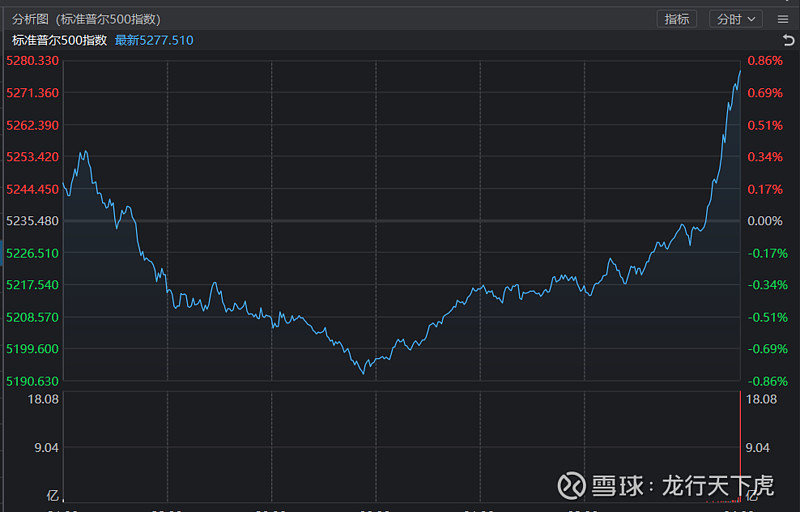Click the 雪球 snowball logo icon
Screen dimensions: 800x512
point(570,486)
